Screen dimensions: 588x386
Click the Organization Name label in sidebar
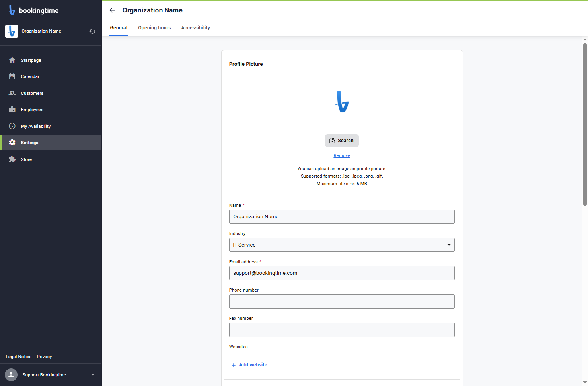(41, 31)
